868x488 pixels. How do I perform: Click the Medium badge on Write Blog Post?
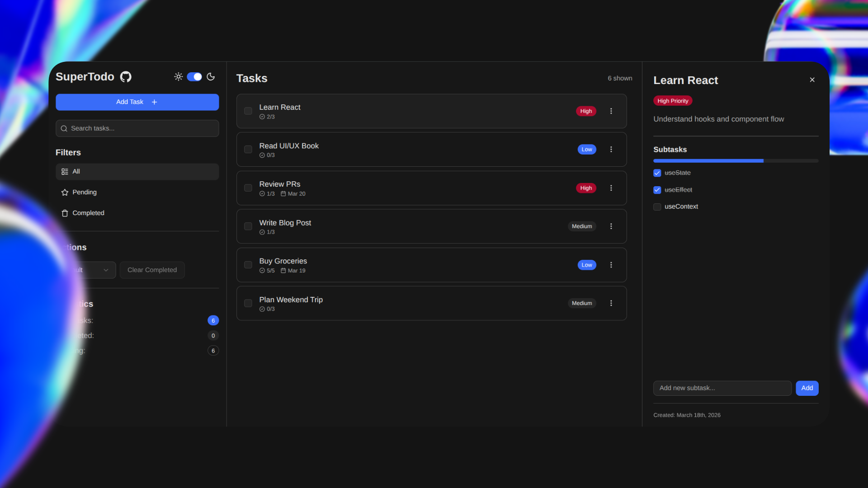click(582, 226)
